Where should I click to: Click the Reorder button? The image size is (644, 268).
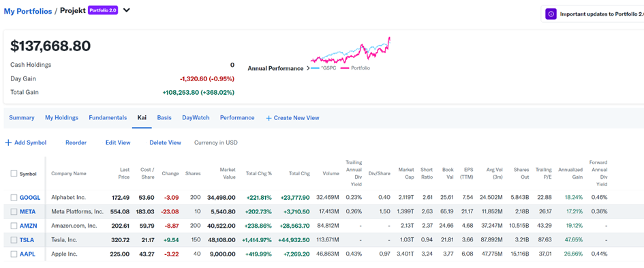coord(76,143)
